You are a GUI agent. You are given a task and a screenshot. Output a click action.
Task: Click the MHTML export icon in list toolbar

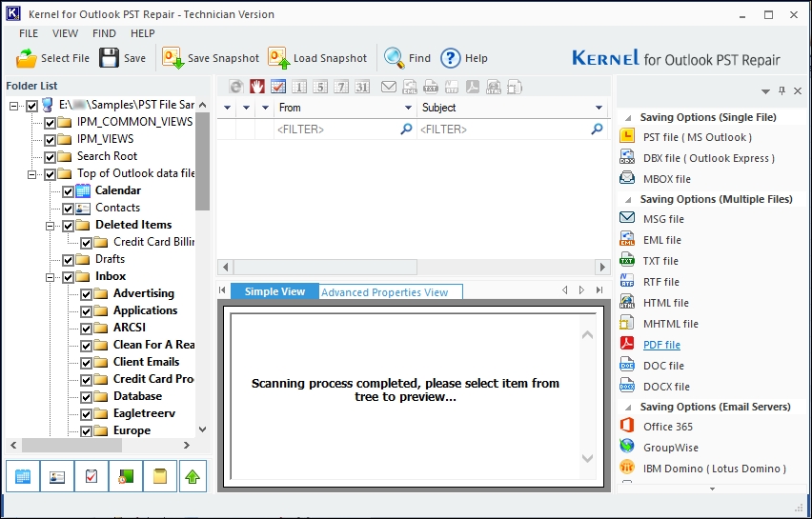515,87
